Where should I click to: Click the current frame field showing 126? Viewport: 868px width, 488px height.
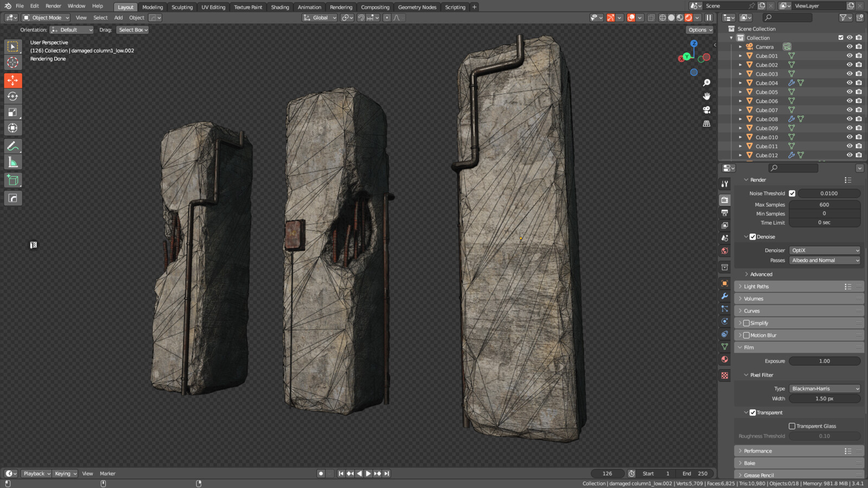tap(607, 473)
